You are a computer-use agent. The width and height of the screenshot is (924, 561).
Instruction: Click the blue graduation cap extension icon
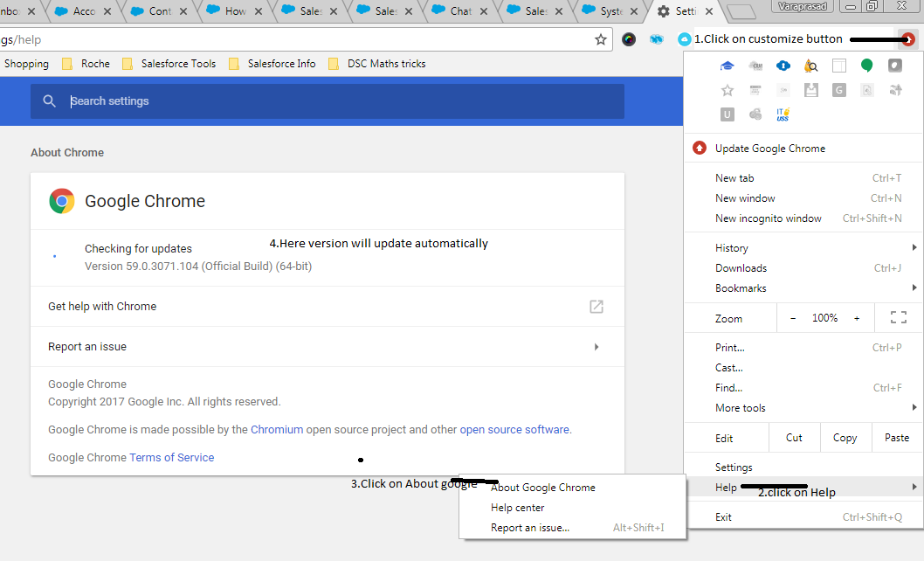point(727,66)
